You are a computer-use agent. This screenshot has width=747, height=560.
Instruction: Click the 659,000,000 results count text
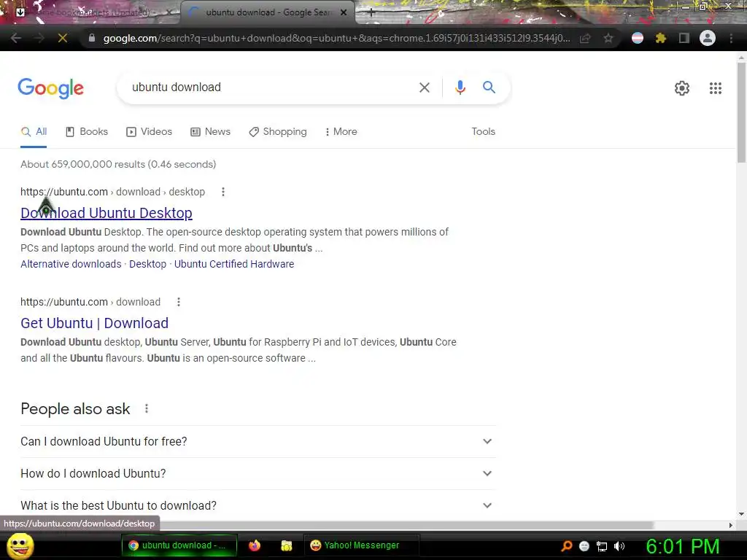pos(118,164)
